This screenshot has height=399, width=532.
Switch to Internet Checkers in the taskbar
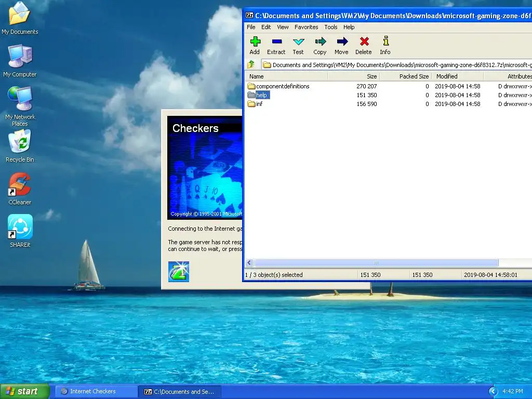tap(96, 392)
